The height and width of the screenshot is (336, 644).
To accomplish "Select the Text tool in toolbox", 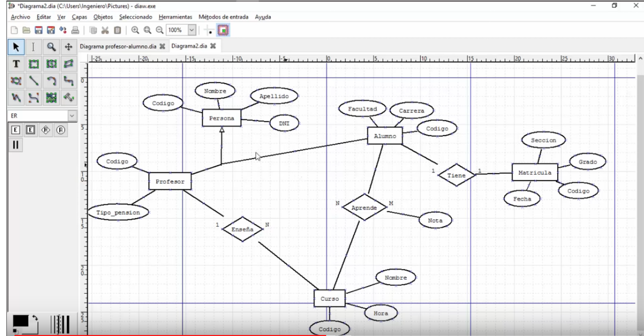I will [16, 64].
